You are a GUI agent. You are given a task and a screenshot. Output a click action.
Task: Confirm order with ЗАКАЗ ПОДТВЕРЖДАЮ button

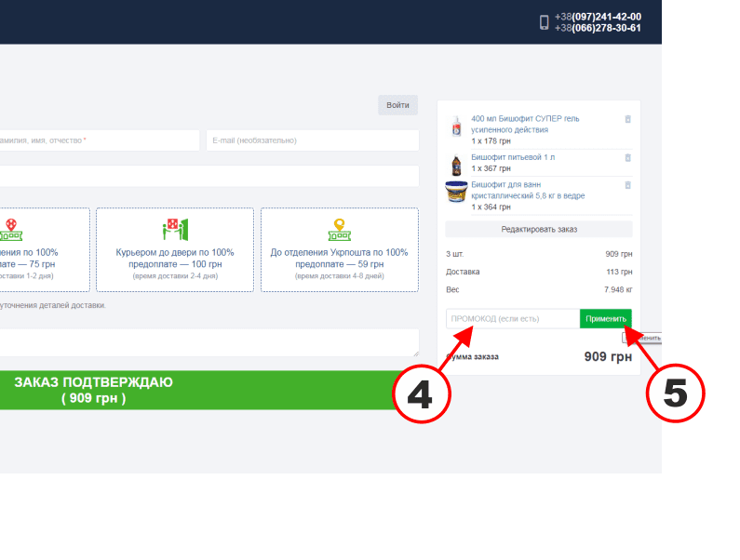pos(198,390)
